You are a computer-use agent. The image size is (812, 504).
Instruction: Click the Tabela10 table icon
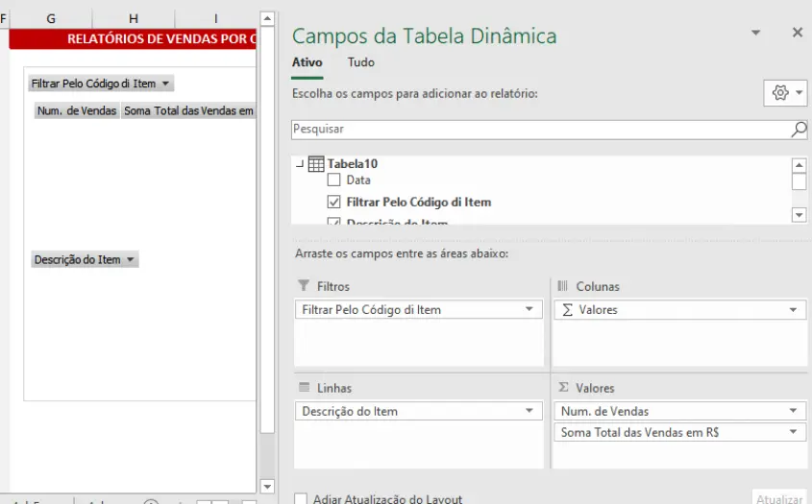coord(316,163)
